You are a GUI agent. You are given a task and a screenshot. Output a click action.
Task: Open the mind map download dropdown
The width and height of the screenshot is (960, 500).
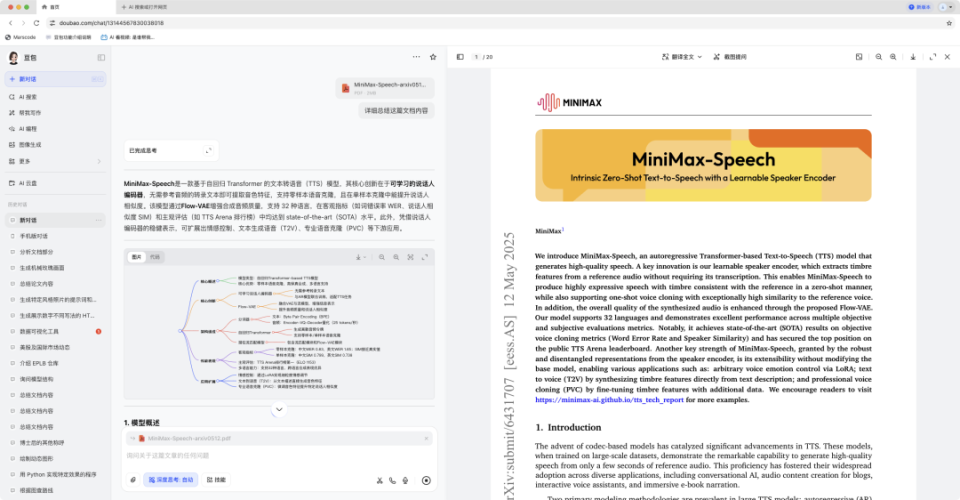click(x=361, y=257)
